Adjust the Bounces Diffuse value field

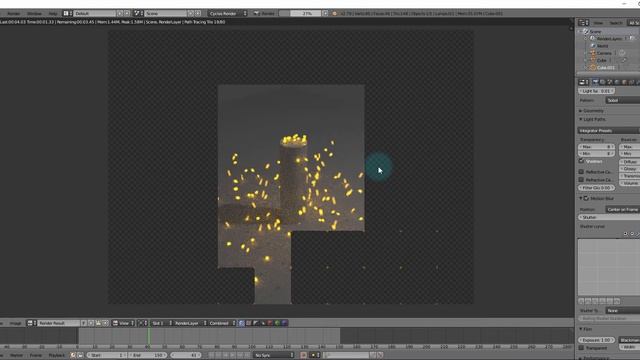(x=630, y=162)
